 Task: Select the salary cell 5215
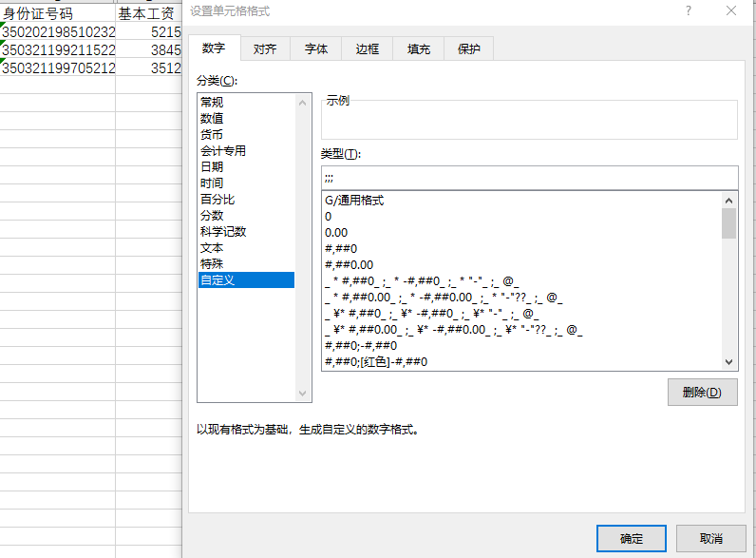coord(148,31)
